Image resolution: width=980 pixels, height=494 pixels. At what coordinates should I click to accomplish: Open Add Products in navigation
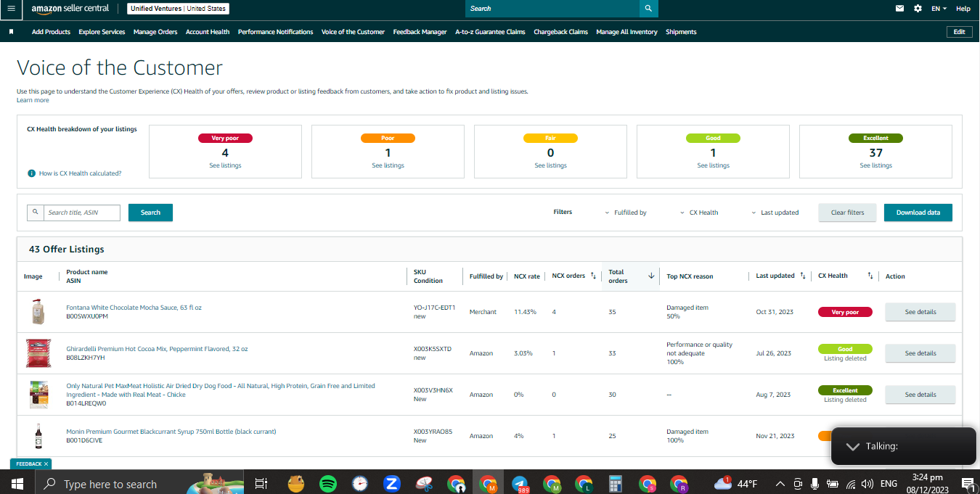click(51, 32)
